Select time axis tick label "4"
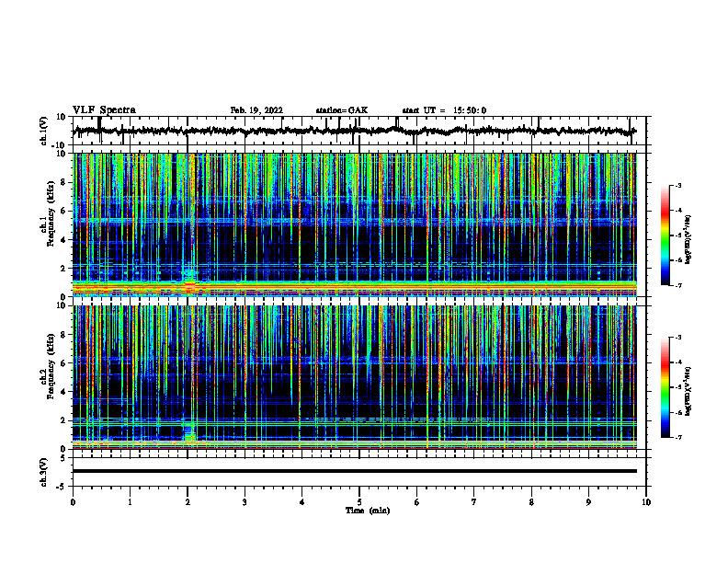The image size is (728, 563). tap(301, 502)
